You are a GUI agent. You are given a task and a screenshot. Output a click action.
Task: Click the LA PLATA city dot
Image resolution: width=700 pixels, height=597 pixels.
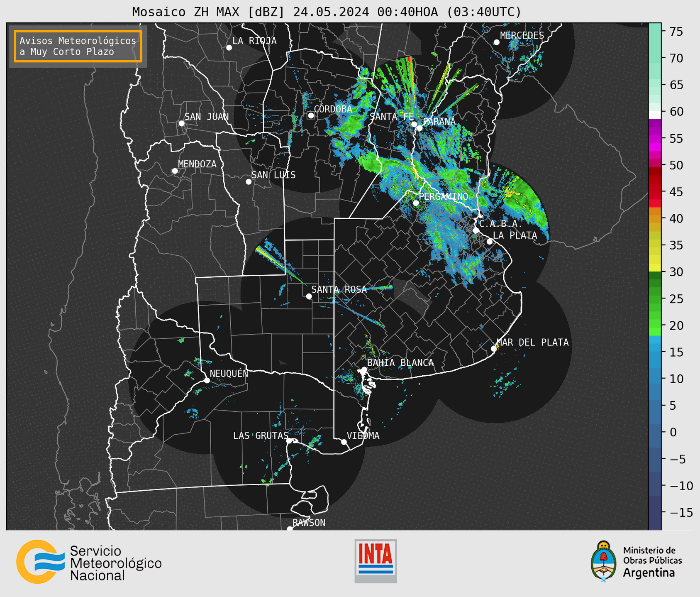point(490,242)
